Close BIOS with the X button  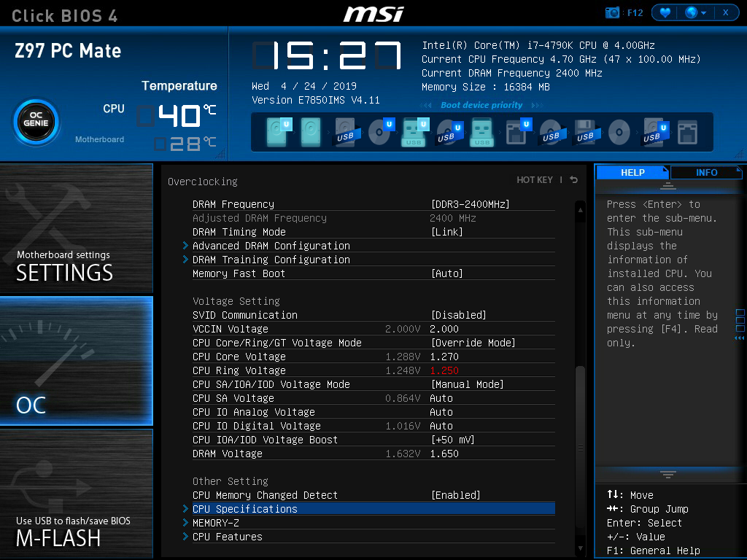point(726,12)
